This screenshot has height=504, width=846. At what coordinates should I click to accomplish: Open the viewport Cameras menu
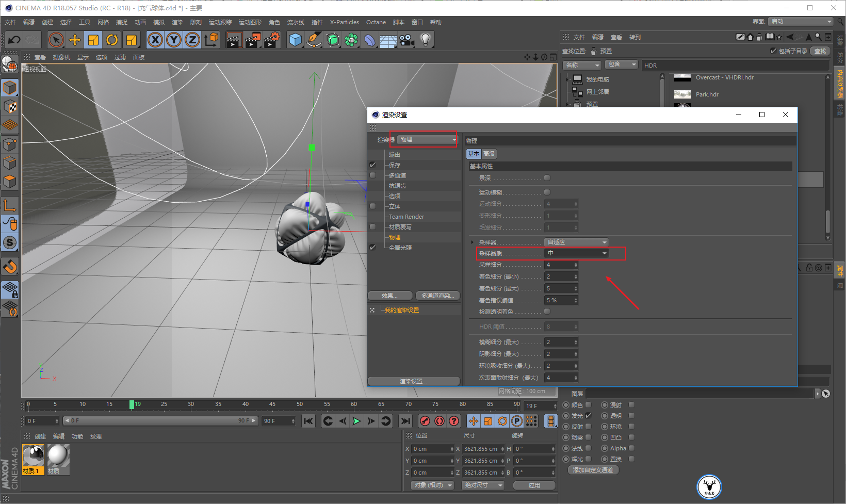click(x=61, y=57)
